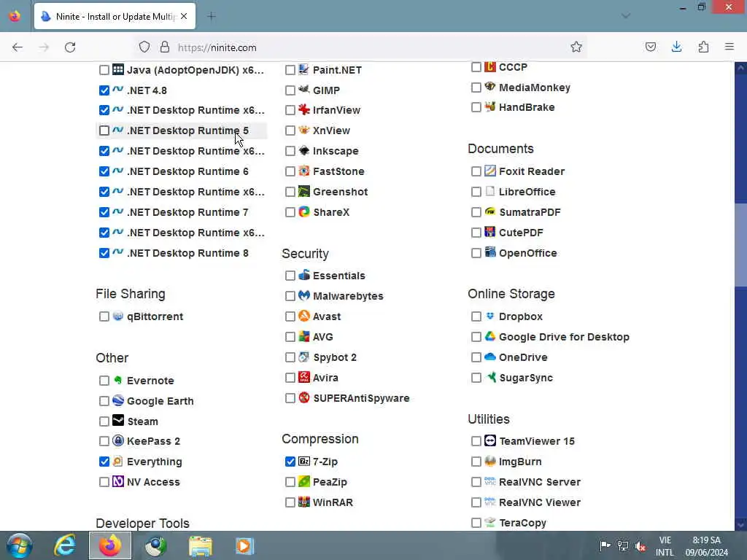Click the PeaZip app icon
747x560 pixels.
tap(304, 481)
